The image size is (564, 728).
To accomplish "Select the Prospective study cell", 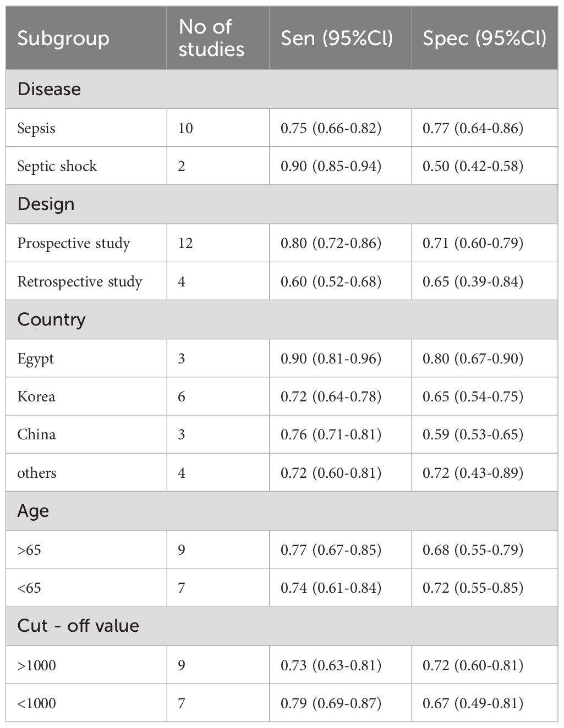I will click(x=74, y=243).
